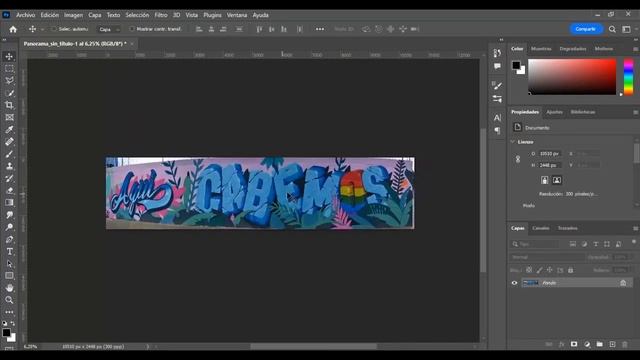The height and width of the screenshot is (360, 640).
Task: Open the Capa auto-select dropdown
Action: (109, 29)
